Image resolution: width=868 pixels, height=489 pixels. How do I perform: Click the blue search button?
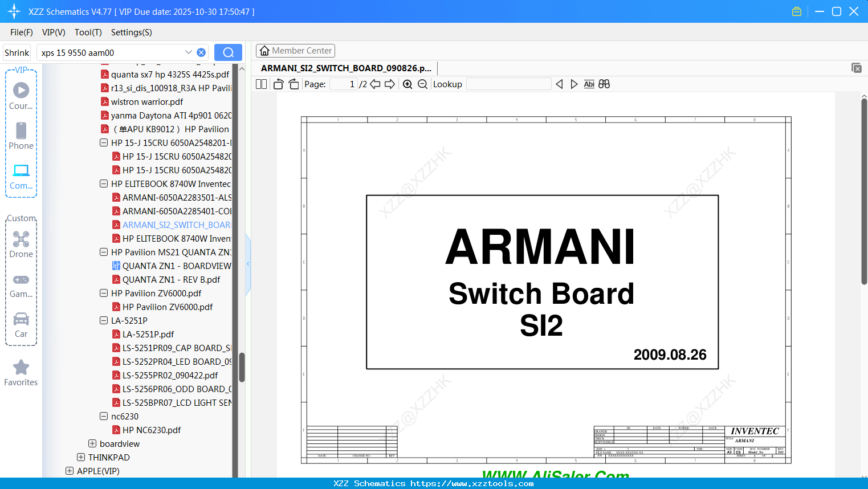[228, 52]
